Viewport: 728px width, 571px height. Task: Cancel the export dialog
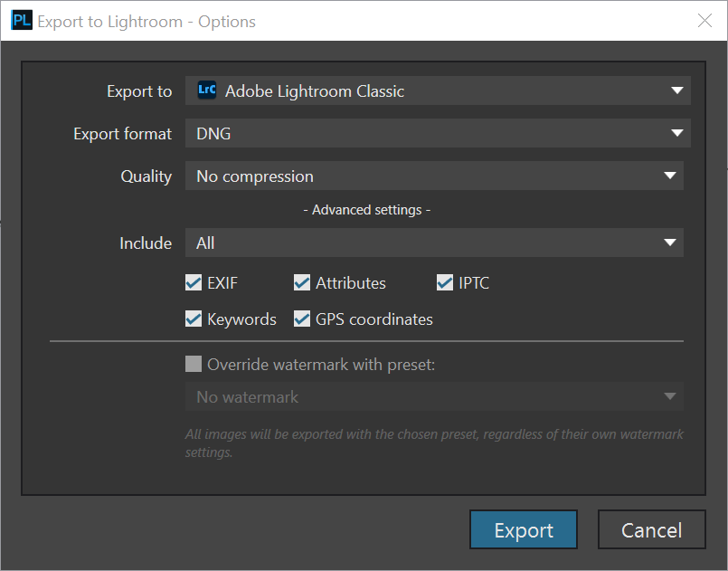(651, 530)
